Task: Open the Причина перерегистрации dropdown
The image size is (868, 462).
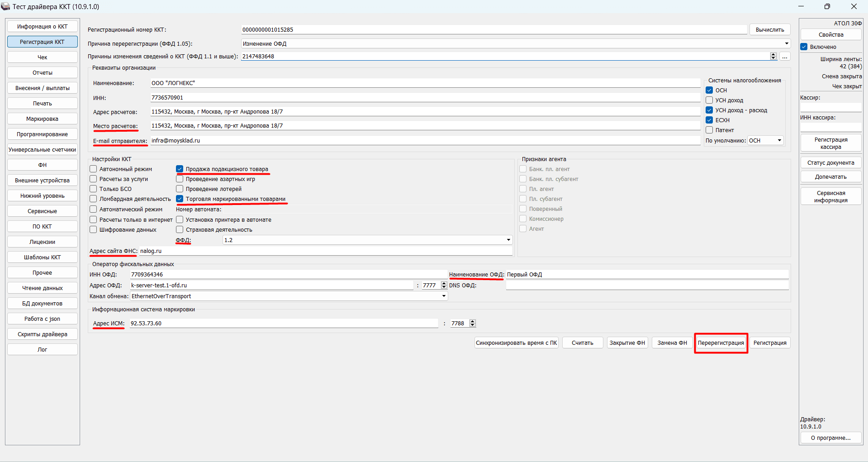Action: point(787,43)
